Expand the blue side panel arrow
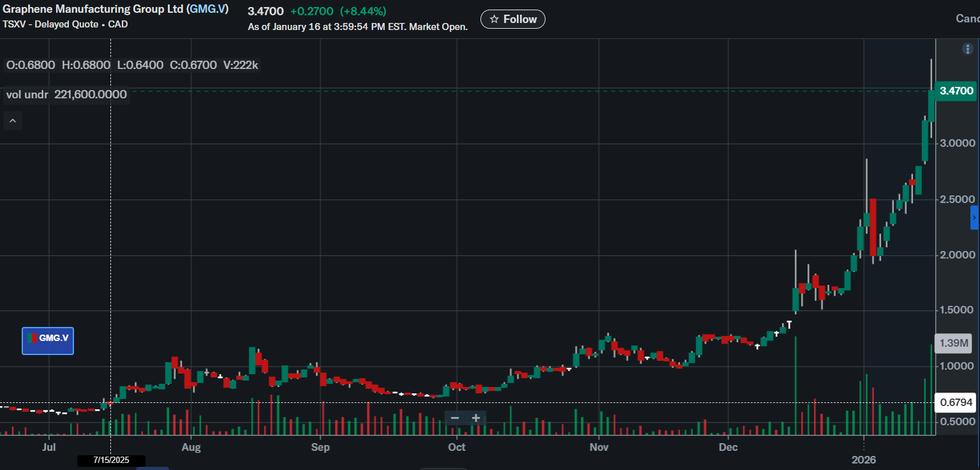 (974, 218)
